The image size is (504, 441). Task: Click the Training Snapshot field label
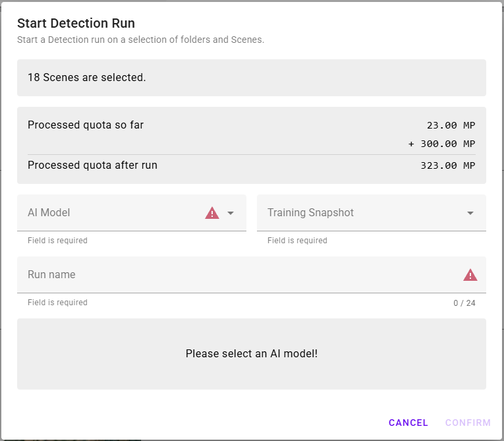310,213
